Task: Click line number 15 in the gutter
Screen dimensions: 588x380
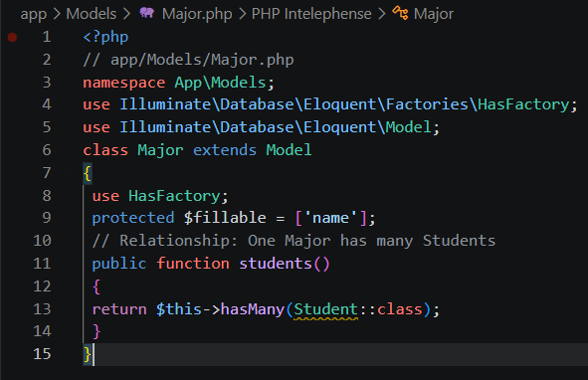Action: pos(42,354)
